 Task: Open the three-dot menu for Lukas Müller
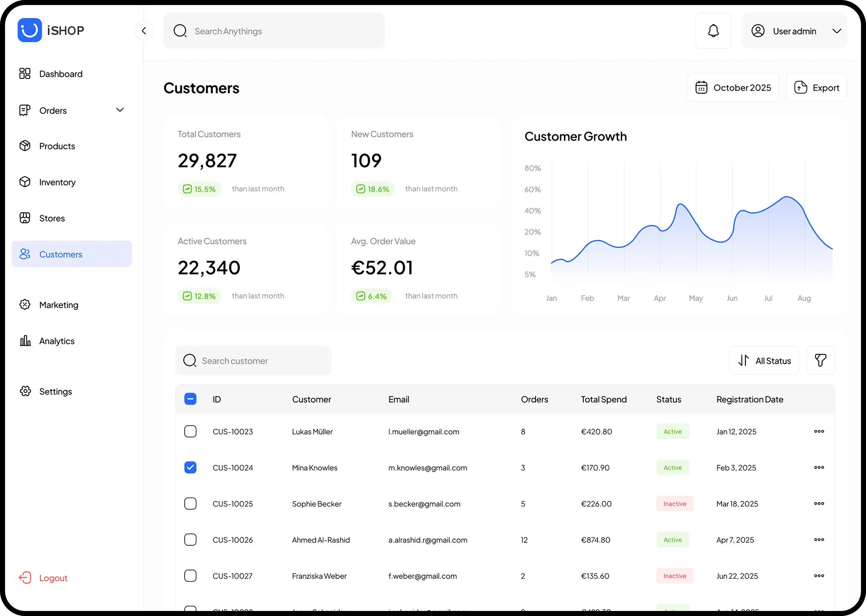[819, 431]
